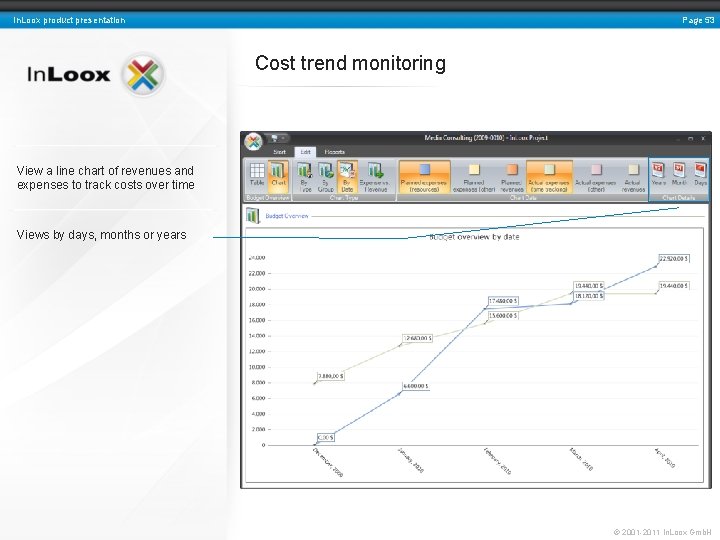The width and height of the screenshot is (720, 540).
Task: Click the Budget Overview heading link
Action: click(x=287, y=216)
